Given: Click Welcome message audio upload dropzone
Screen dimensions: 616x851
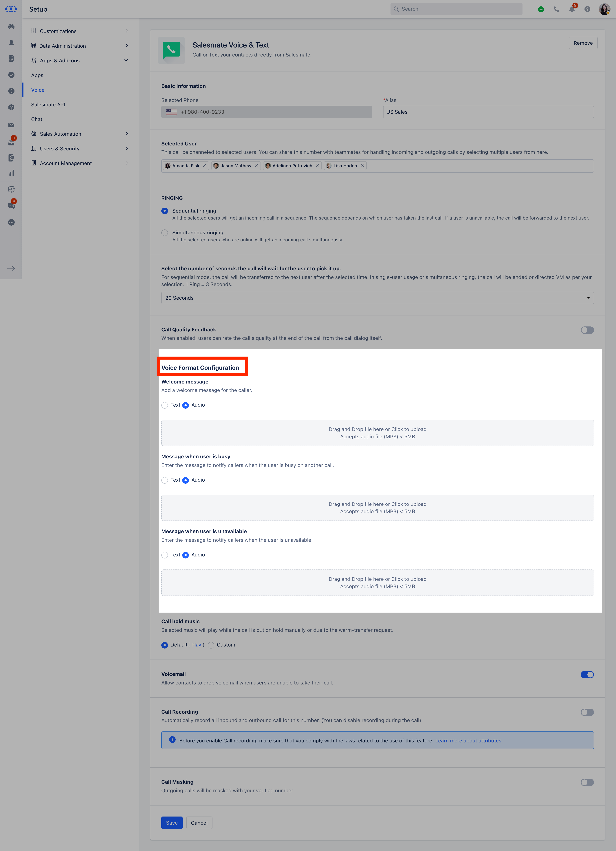Looking at the screenshot, I should click(377, 433).
